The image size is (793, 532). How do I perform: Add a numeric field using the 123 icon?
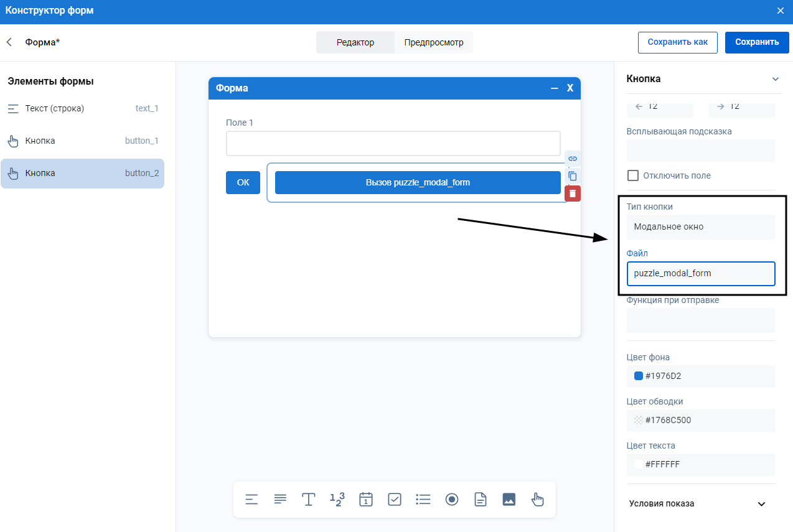[337, 499]
